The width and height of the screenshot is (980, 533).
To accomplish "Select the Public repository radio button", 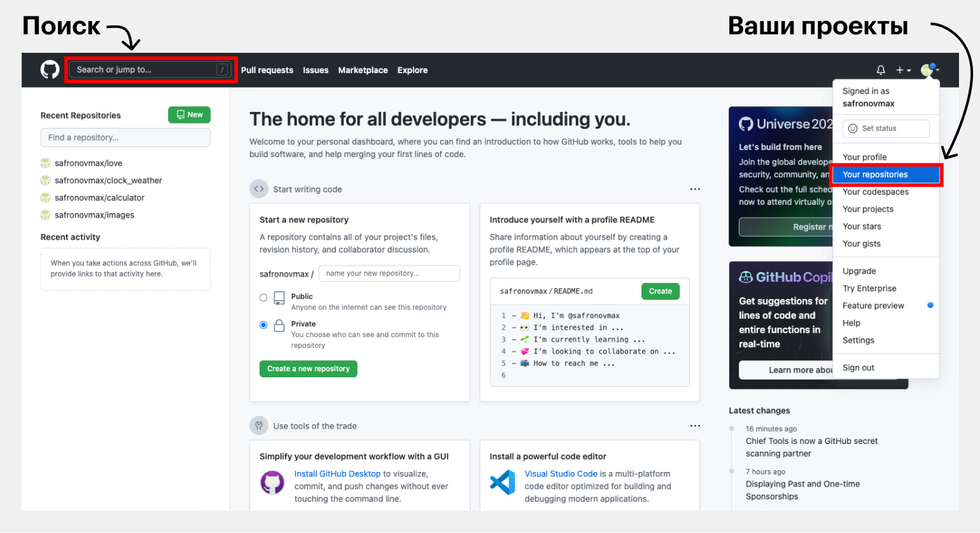I will click(x=263, y=298).
